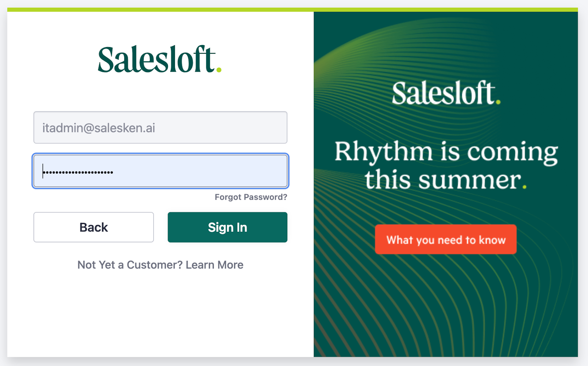Click the masked password dots
This screenshot has height=366, width=588.
[x=78, y=172]
